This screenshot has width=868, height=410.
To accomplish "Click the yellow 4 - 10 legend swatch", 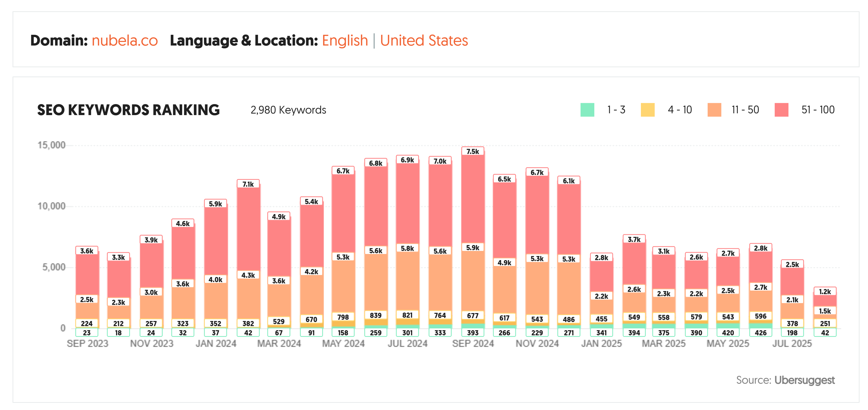I will pyautogui.click(x=648, y=110).
